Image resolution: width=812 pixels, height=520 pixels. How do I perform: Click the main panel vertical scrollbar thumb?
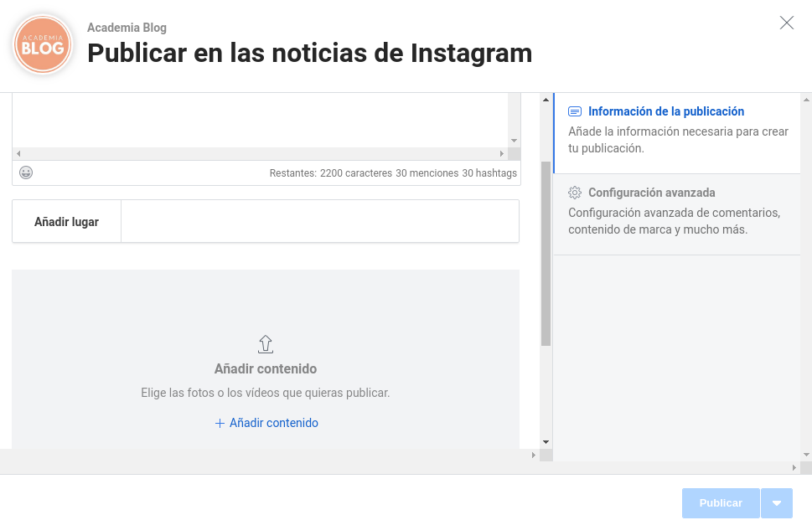(546, 254)
